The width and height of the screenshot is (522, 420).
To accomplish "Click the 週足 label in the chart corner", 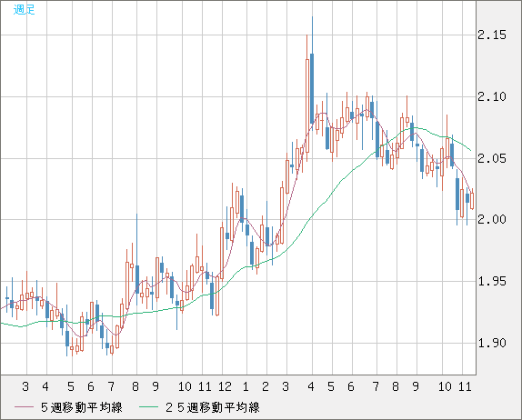I will click(x=24, y=10).
